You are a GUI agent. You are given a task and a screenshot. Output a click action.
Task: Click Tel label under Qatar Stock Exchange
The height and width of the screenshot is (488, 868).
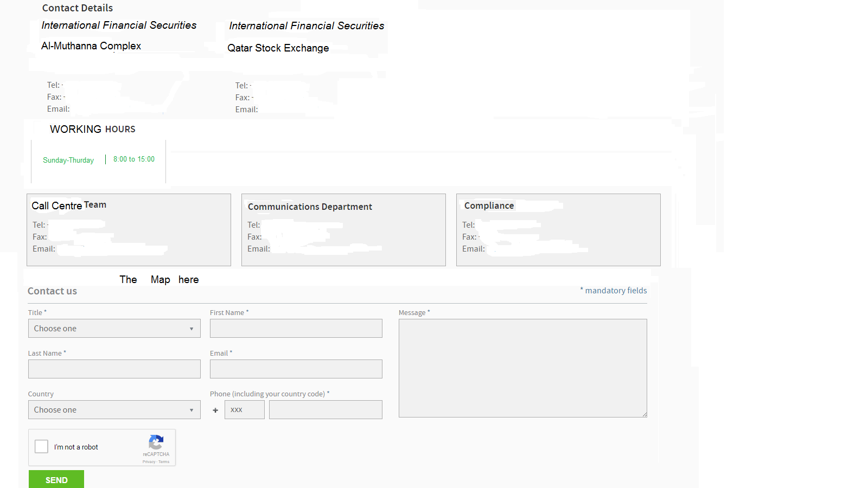[x=242, y=86]
